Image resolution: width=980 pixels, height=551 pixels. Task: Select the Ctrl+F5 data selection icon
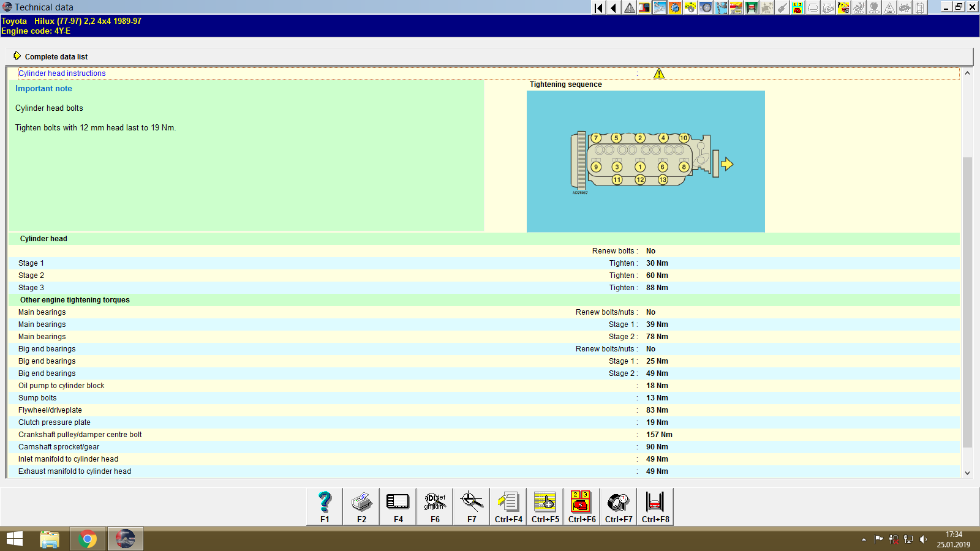click(545, 506)
